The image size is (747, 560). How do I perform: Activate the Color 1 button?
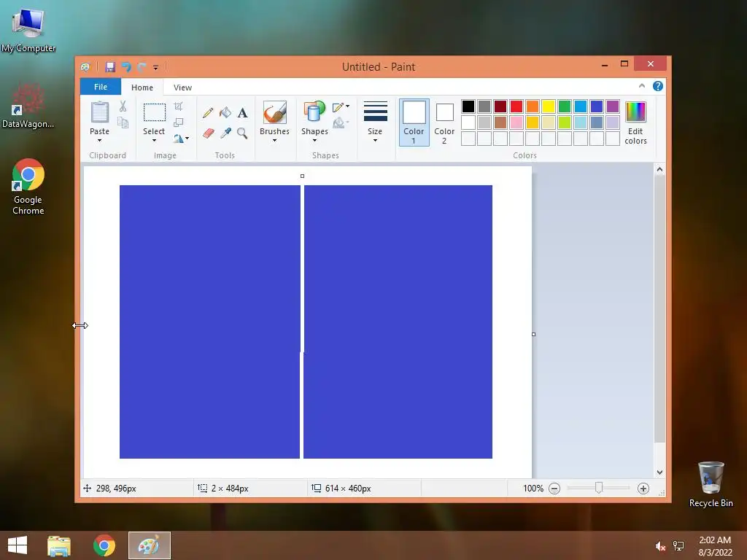414,122
